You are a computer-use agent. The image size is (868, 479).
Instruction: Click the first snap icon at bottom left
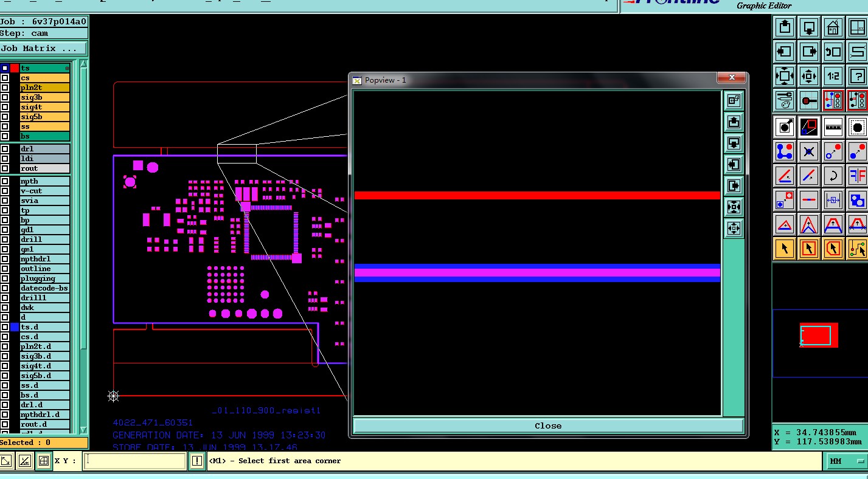[6, 461]
